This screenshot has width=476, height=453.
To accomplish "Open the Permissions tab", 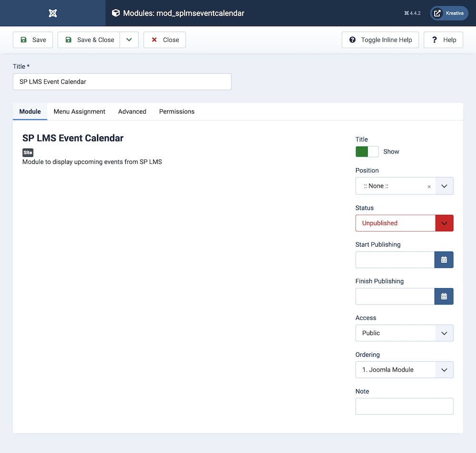I will (x=177, y=111).
